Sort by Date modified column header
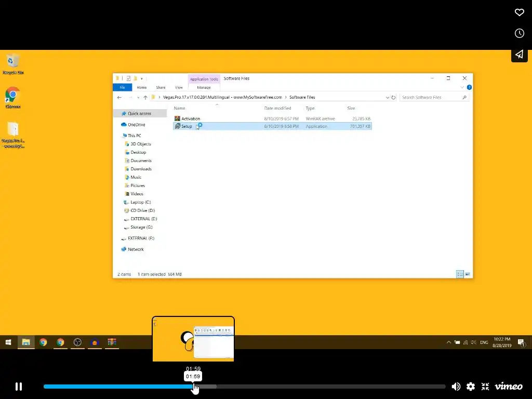Screen dimensions: 532x399 (x=277, y=108)
